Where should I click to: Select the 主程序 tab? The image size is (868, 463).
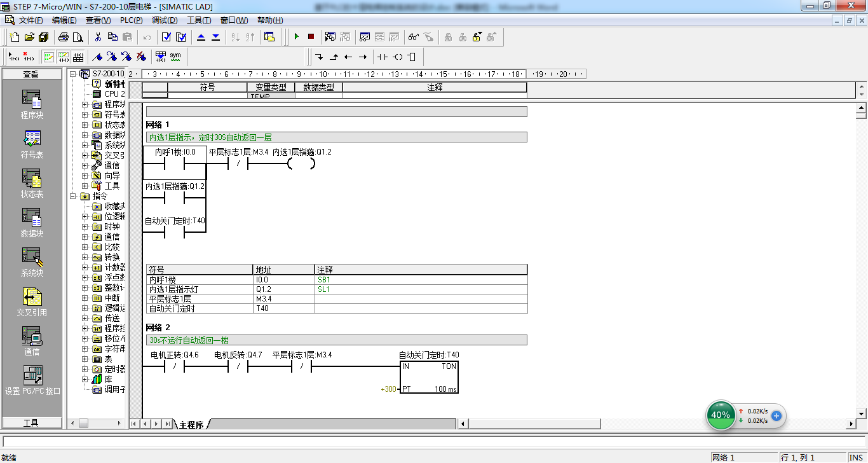pyautogui.click(x=191, y=424)
